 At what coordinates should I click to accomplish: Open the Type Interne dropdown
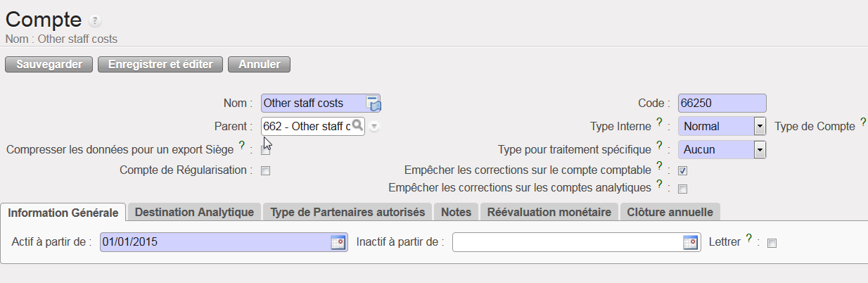(759, 127)
